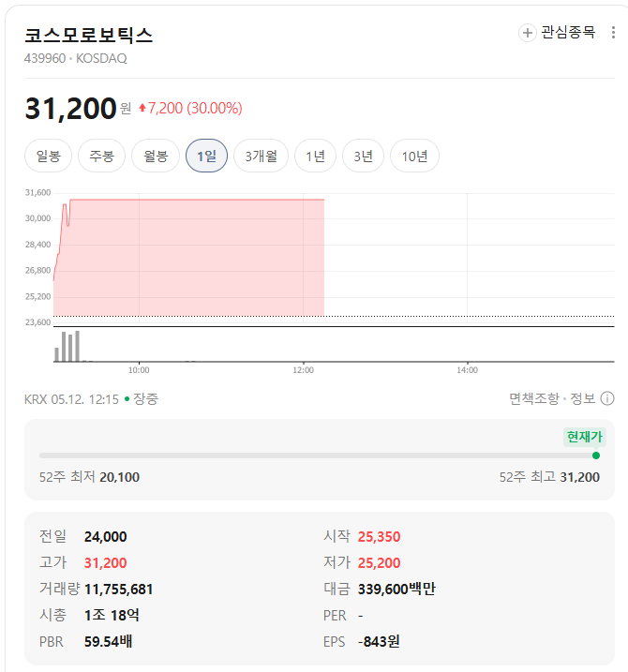Image resolution: width=628 pixels, height=672 pixels.
Task: Click the 저가 value 25,200
Action: (x=379, y=562)
